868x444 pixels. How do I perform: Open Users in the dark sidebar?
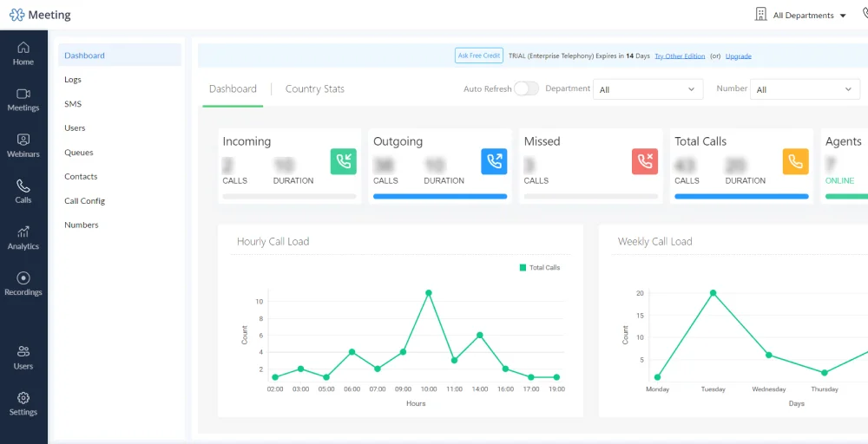click(x=23, y=358)
